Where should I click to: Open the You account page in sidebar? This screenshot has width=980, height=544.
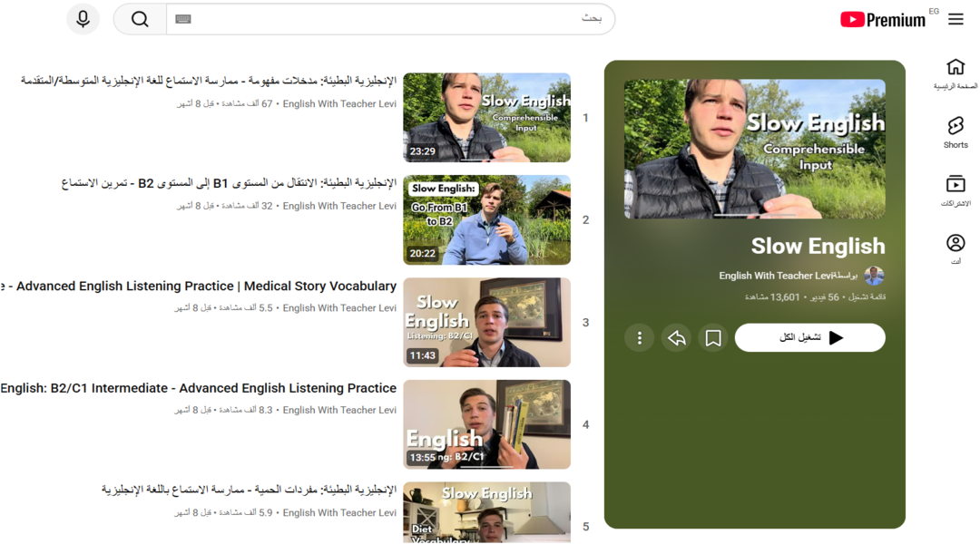coord(955,249)
